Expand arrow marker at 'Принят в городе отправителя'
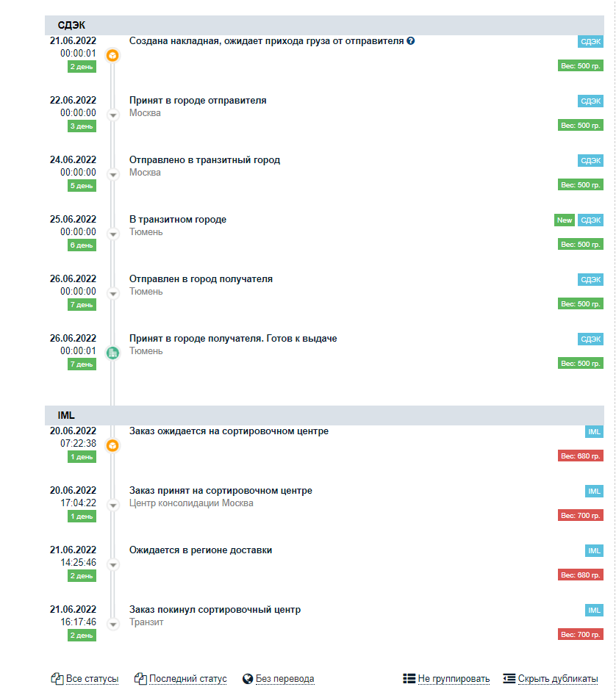616x698 pixels. pyautogui.click(x=113, y=115)
